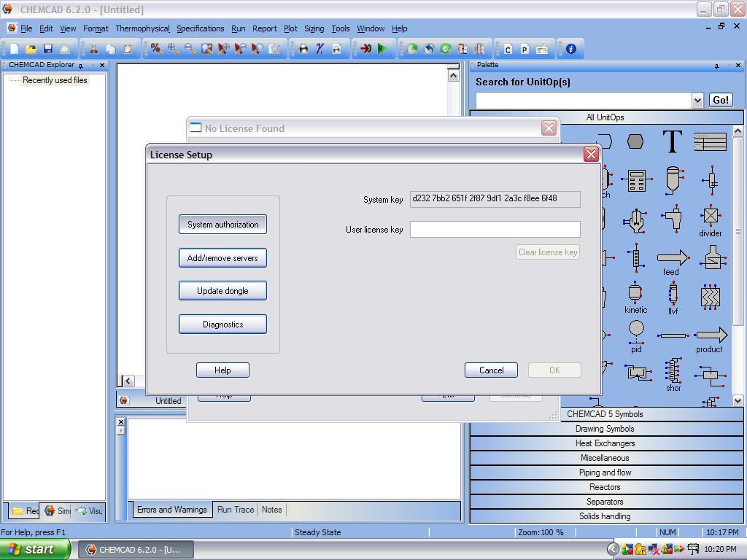Click the P toolbar icon
The height and width of the screenshot is (560, 747).
(x=525, y=49)
